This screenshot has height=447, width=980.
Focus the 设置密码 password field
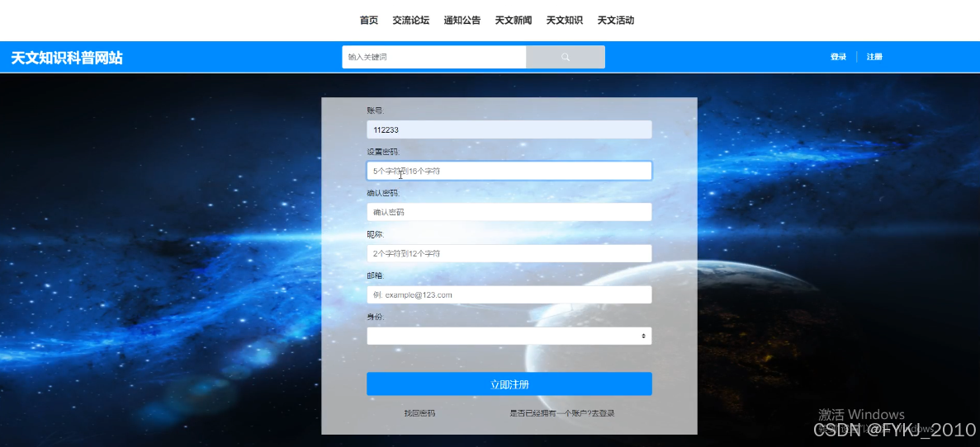tap(509, 171)
